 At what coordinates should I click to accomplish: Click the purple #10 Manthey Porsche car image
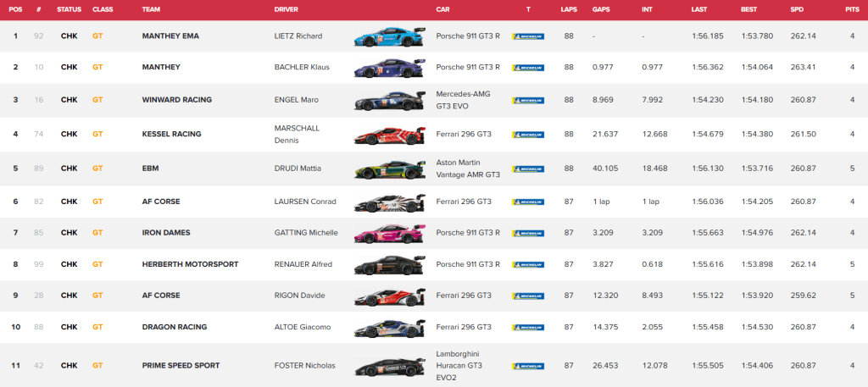[x=390, y=68]
